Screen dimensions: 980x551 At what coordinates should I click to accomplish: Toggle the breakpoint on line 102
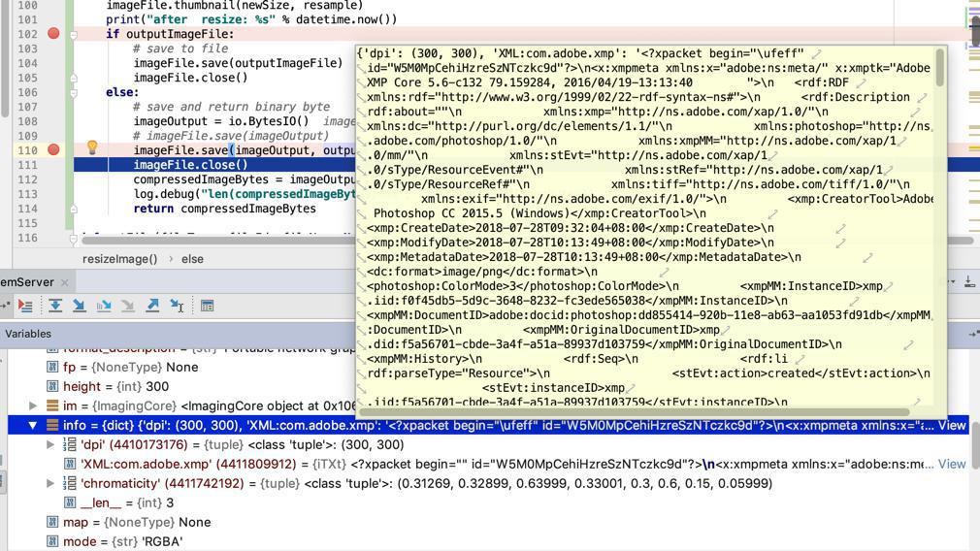click(x=53, y=34)
